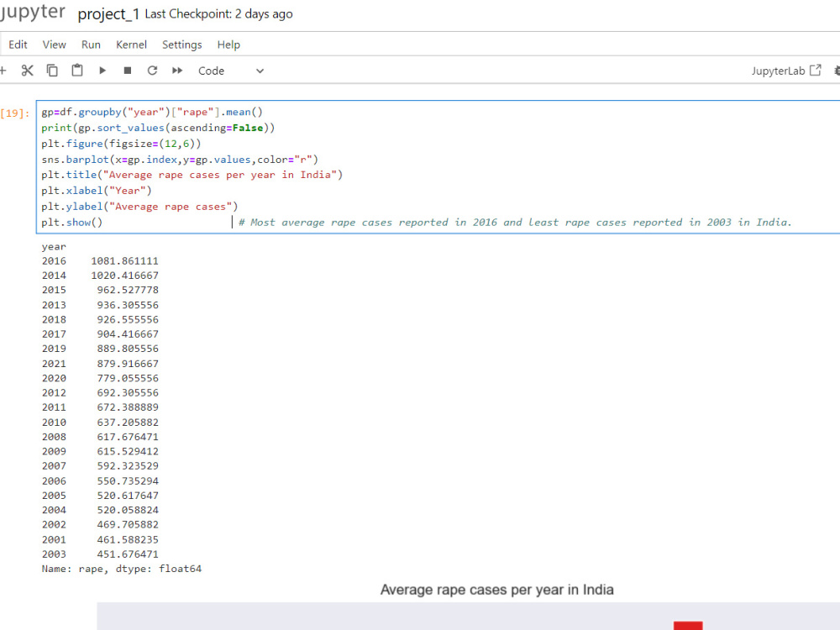Viewport: 840px width, 630px height.
Task: Click the output value 1081.861111
Action: pyautogui.click(x=124, y=261)
